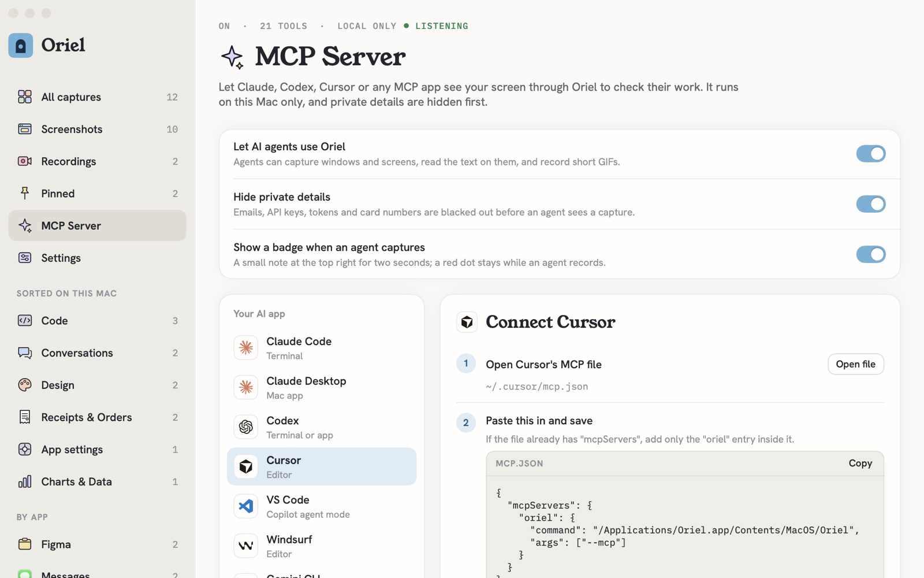Open Settings from the sidebar

97,258
